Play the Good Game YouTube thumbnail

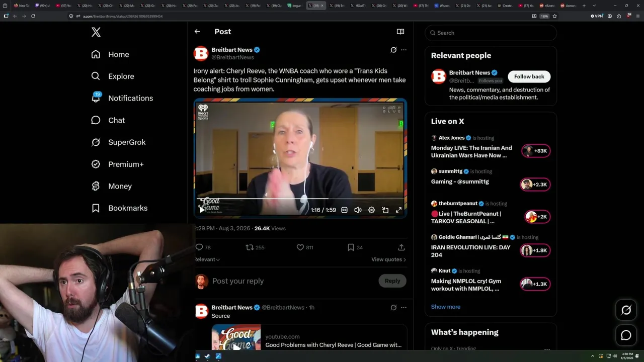(236, 337)
